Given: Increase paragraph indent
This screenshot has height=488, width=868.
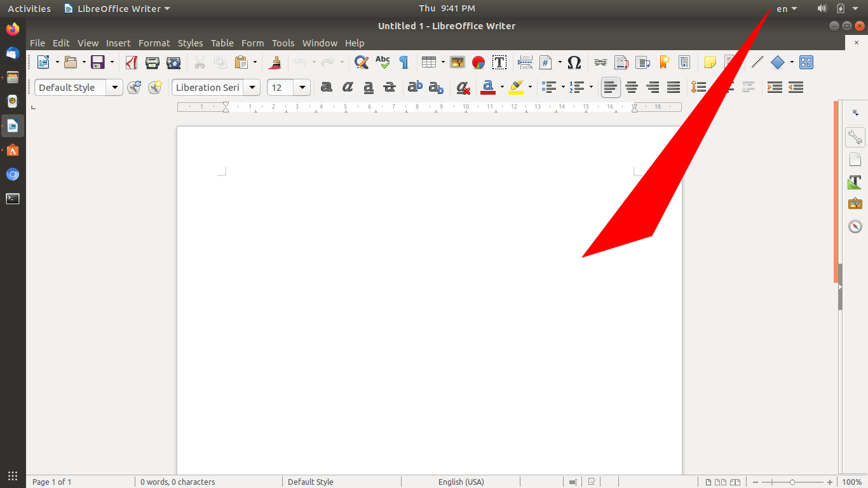Looking at the screenshot, I should pyautogui.click(x=775, y=87).
